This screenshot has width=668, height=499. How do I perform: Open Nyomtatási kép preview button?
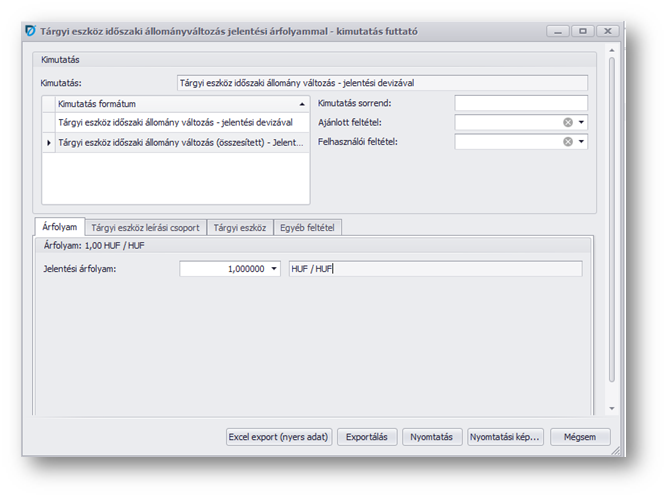[505, 437]
